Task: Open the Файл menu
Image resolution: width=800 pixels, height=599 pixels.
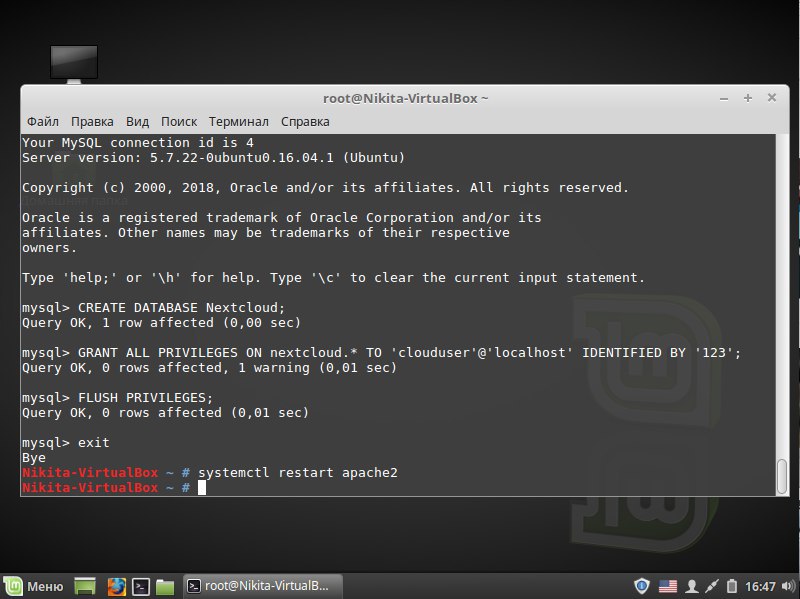Action: point(42,122)
